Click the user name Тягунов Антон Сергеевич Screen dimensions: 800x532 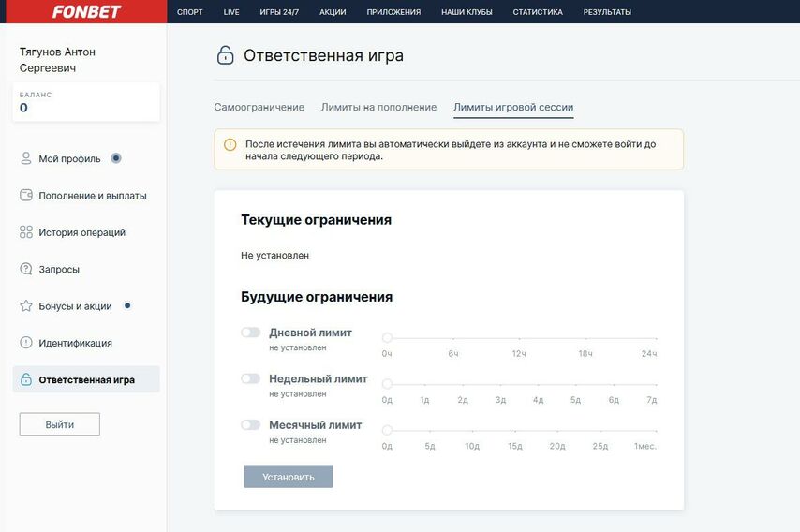click(x=58, y=60)
